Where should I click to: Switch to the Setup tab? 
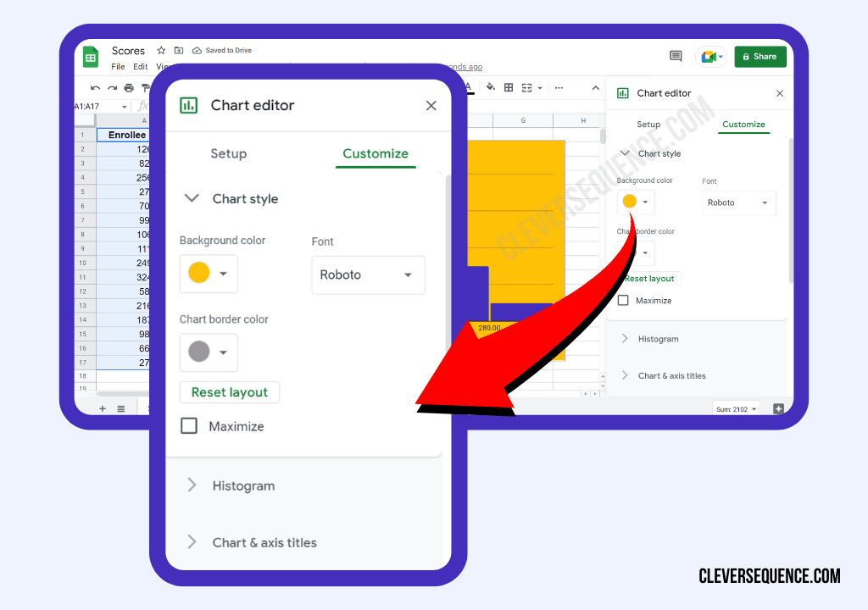(x=228, y=153)
